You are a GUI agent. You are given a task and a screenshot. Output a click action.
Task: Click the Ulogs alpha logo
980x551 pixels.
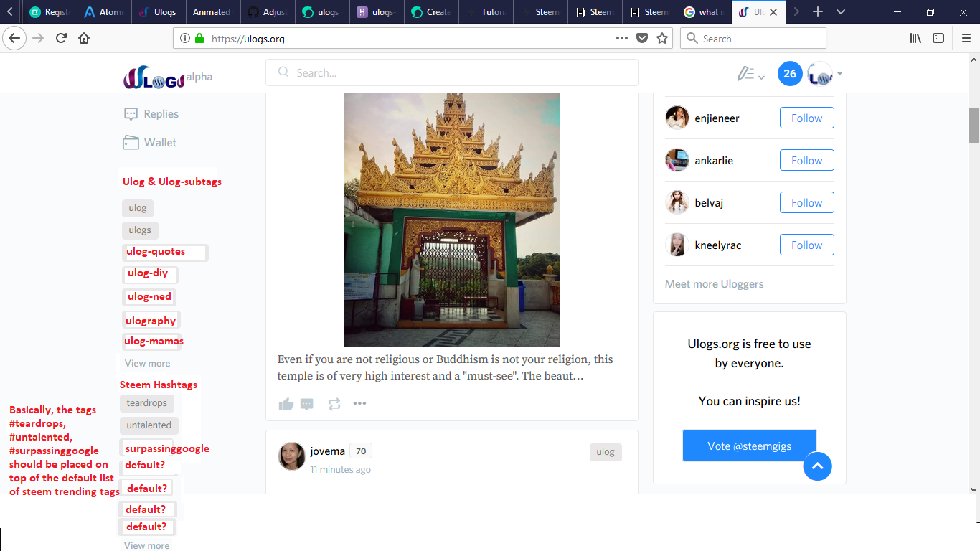pyautogui.click(x=168, y=77)
